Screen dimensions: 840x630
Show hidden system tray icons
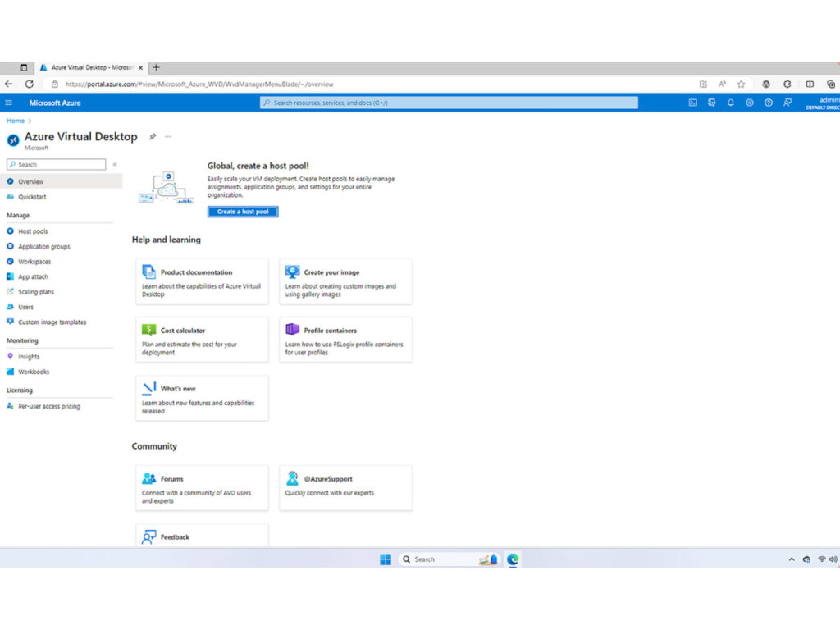[x=792, y=559]
